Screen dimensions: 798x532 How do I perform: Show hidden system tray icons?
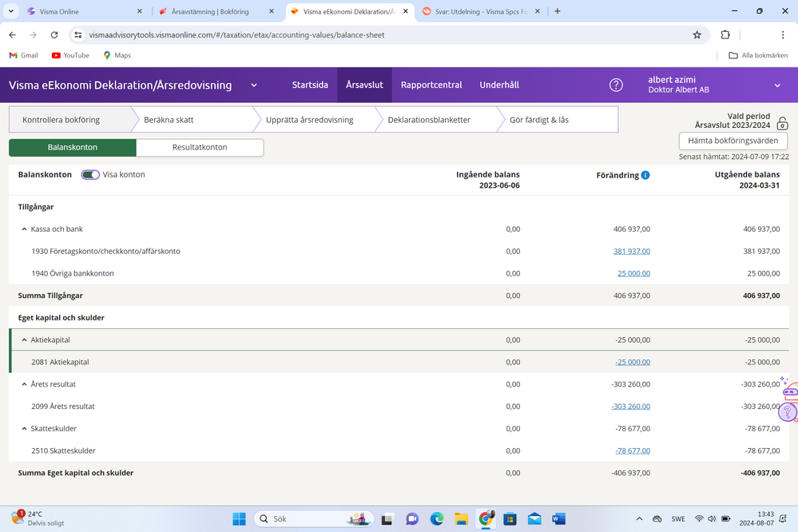[x=639, y=518]
